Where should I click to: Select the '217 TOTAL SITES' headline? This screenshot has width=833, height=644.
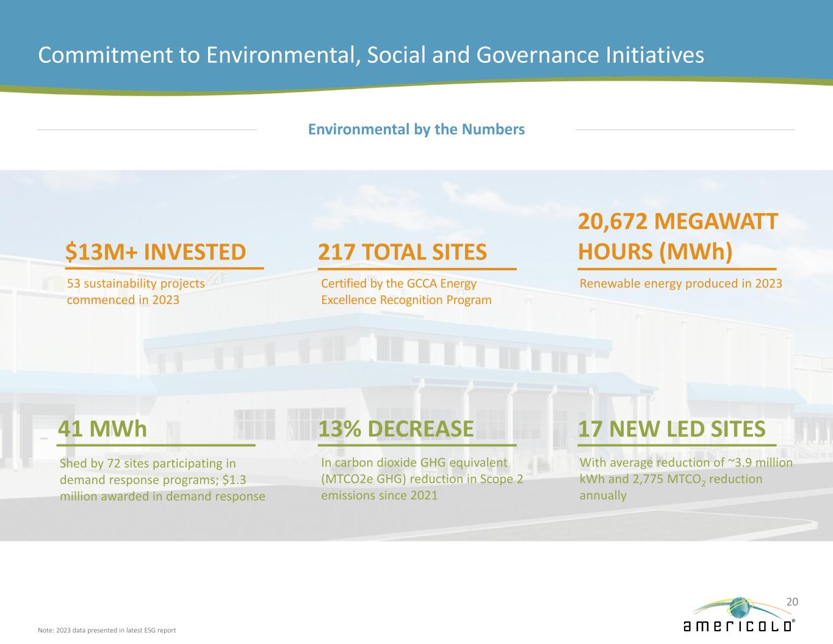[x=403, y=251]
